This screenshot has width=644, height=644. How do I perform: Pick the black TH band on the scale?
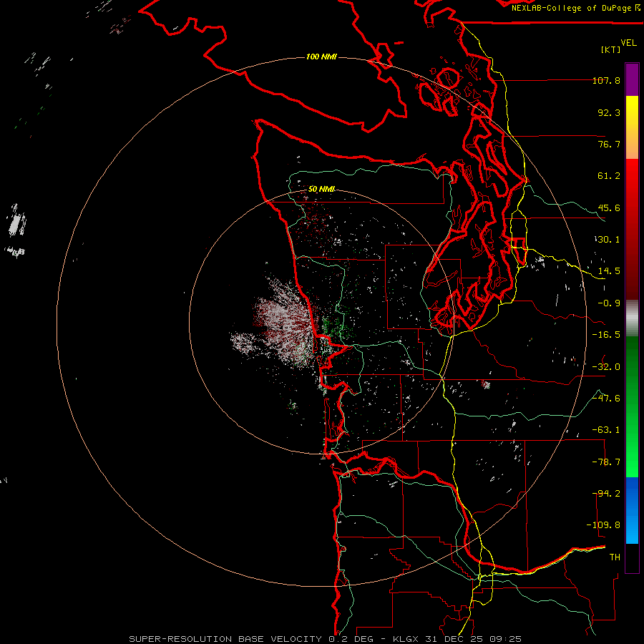pyautogui.click(x=632, y=557)
